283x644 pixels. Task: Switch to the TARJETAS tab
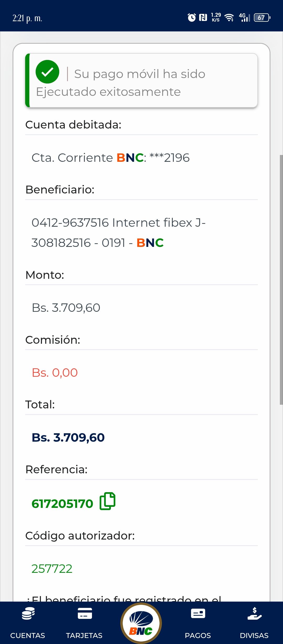point(84,635)
